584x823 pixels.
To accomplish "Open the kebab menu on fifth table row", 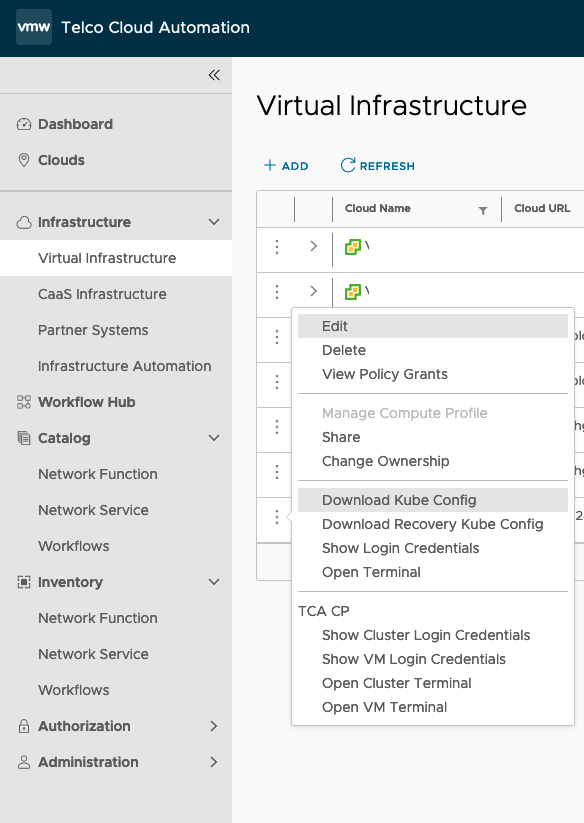I will [x=277, y=427].
